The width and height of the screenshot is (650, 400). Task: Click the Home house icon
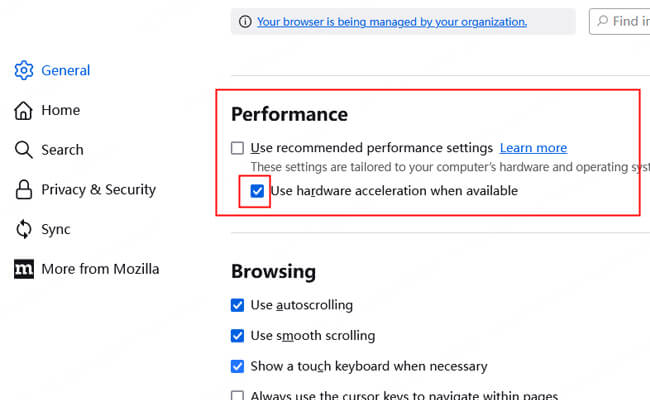[24, 110]
